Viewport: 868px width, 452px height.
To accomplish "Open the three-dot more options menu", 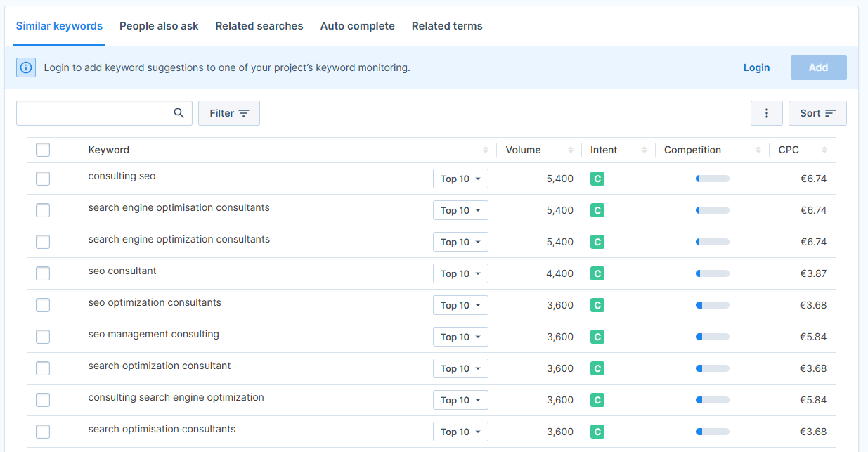I will click(x=767, y=113).
